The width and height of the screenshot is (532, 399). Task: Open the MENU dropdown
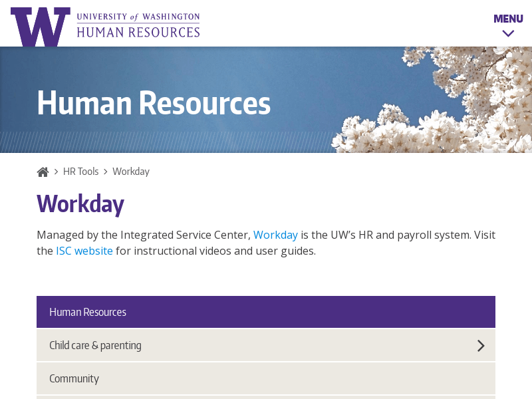(508, 25)
